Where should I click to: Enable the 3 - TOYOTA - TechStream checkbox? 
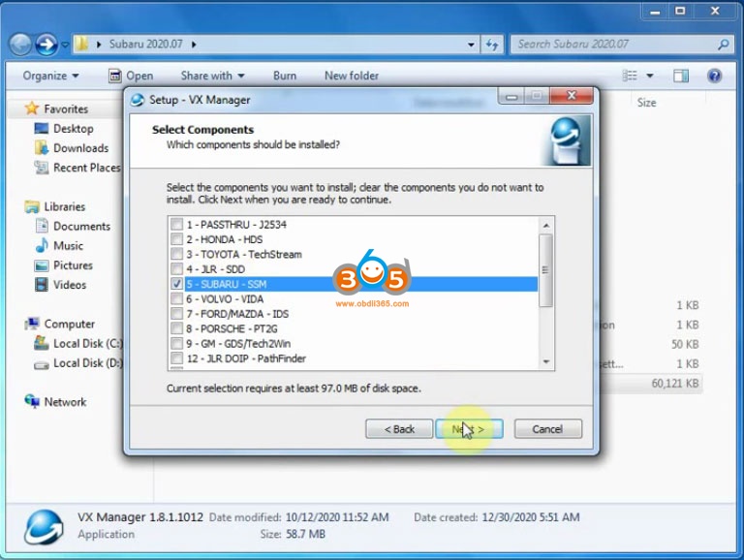[x=176, y=254]
